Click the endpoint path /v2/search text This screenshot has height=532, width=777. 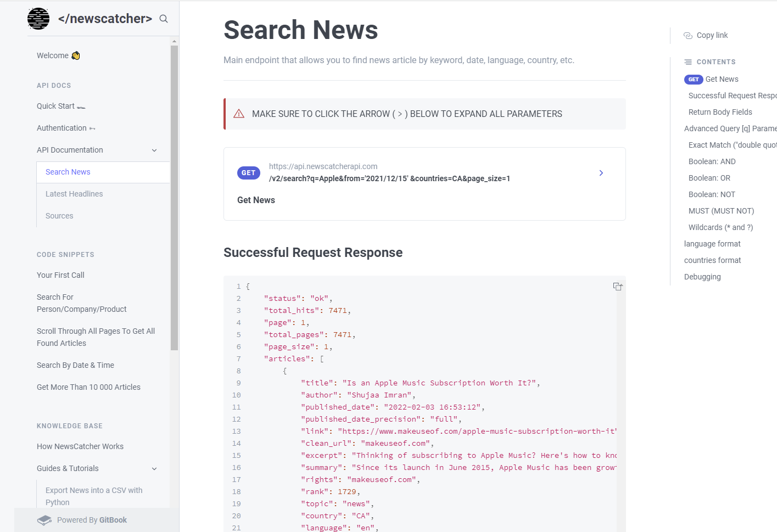tap(389, 178)
